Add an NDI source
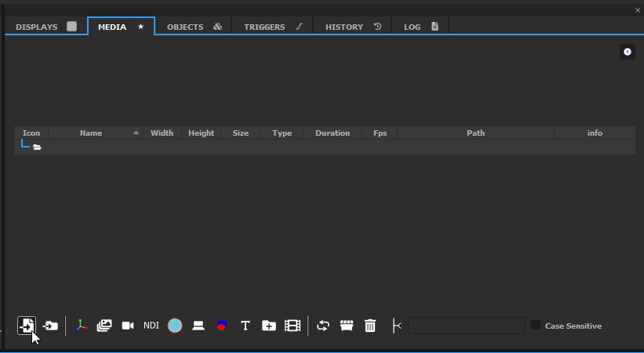The width and height of the screenshot is (644, 353). pos(151,326)
